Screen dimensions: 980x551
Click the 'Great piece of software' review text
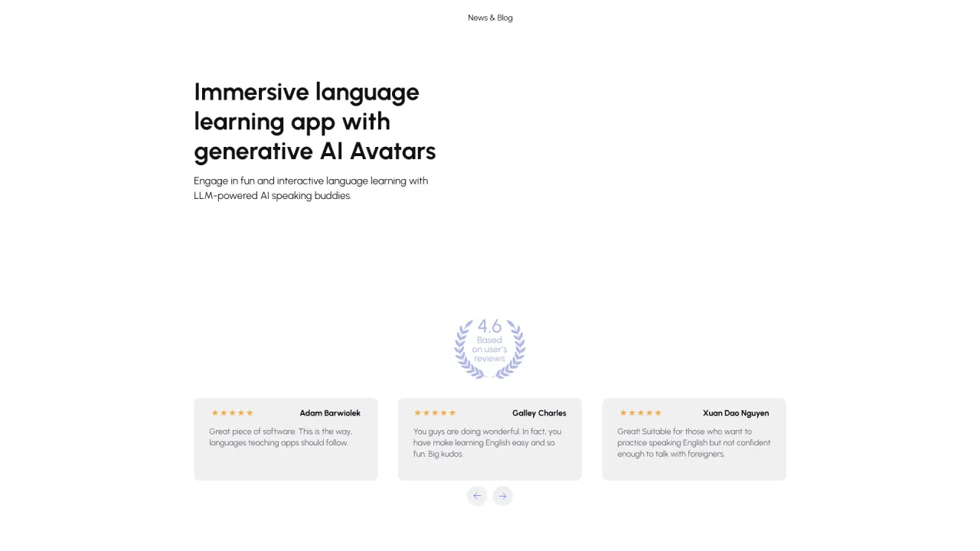click(x=280, y=437)
